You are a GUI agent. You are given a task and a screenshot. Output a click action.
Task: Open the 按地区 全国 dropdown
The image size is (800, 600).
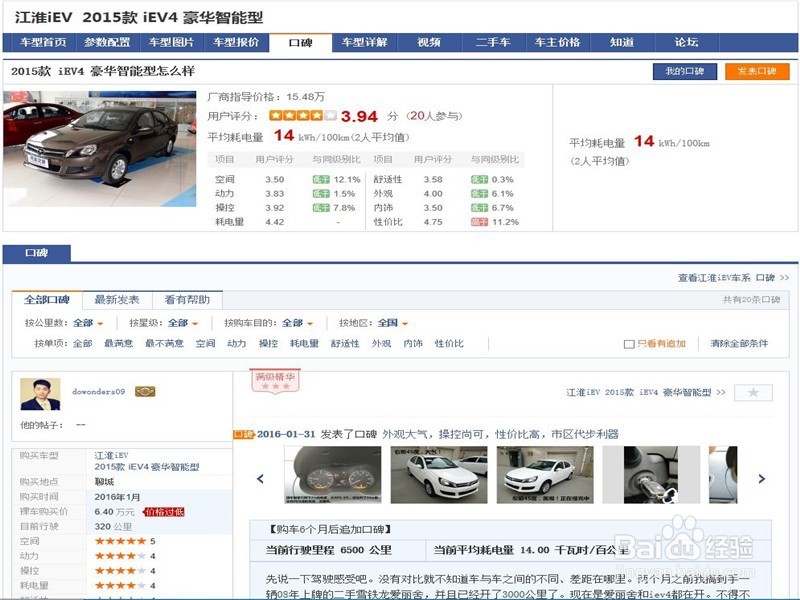[x=393, y=323]
